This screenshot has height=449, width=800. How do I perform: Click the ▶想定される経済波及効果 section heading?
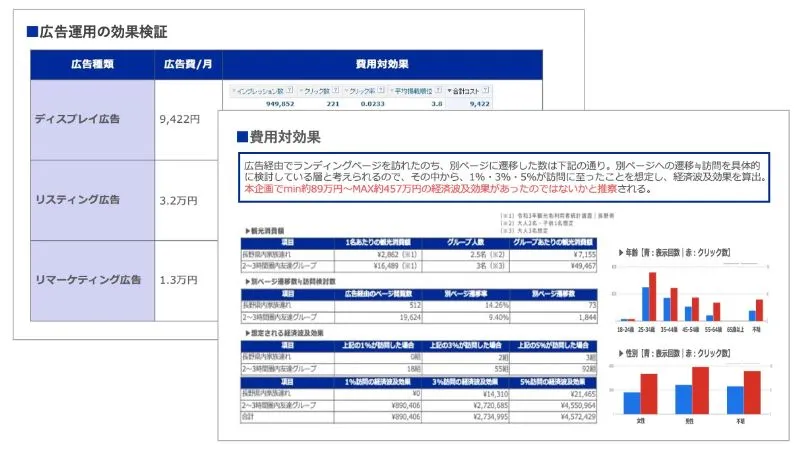tap(284, 333)
